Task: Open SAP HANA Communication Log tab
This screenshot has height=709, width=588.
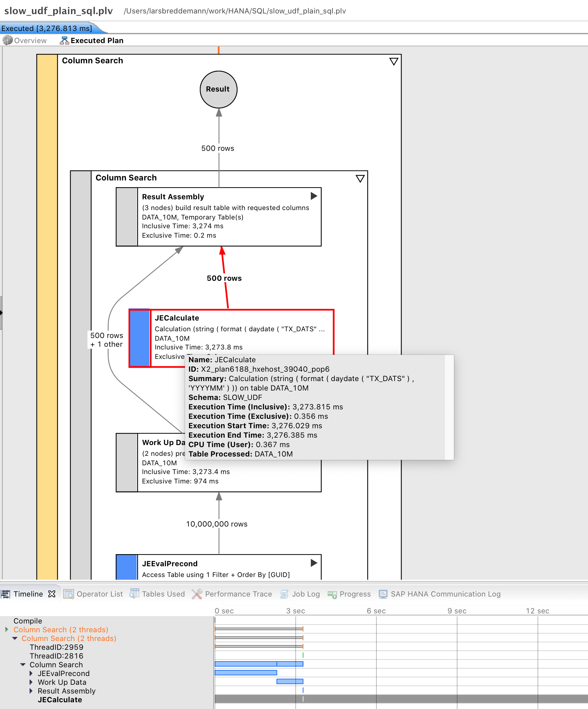Action: coord(445,594)
